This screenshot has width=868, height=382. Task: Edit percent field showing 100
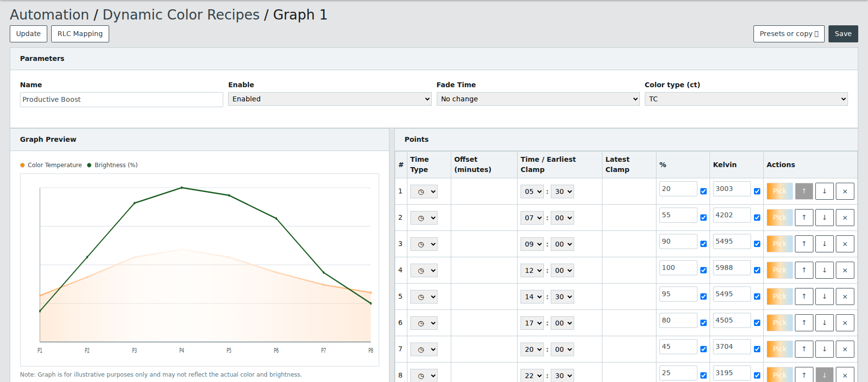(678, 267)
